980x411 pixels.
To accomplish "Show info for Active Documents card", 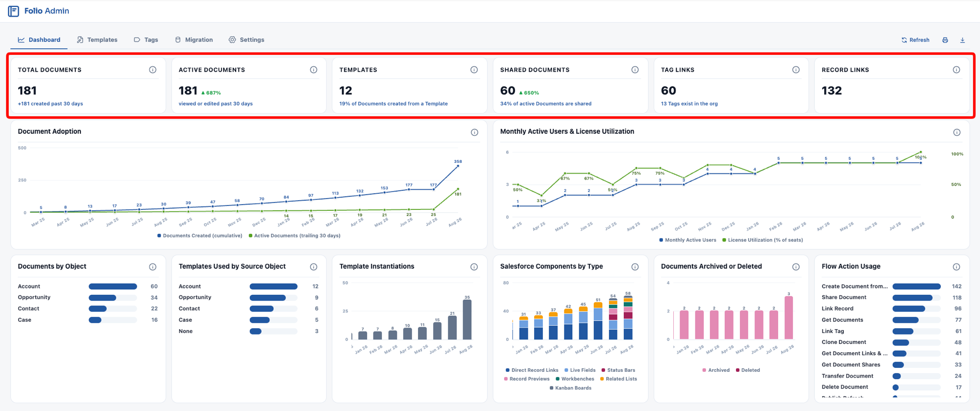I will 314,70.
